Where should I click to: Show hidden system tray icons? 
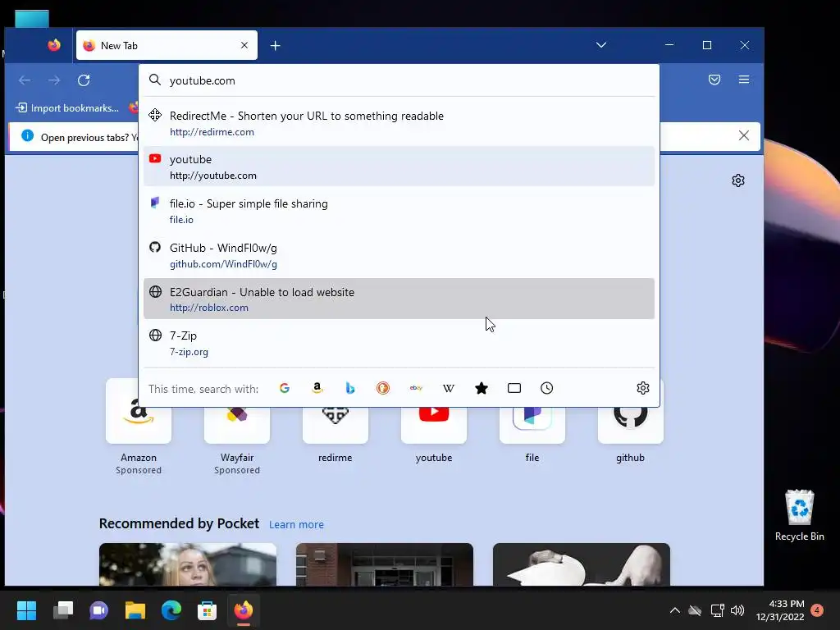[x=675, y=610]
